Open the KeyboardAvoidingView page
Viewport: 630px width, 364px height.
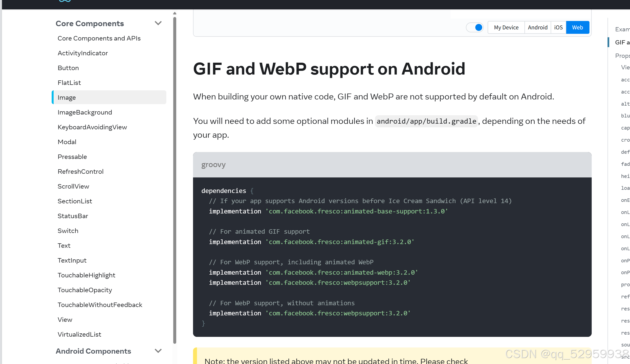click(x=92, y=127)
